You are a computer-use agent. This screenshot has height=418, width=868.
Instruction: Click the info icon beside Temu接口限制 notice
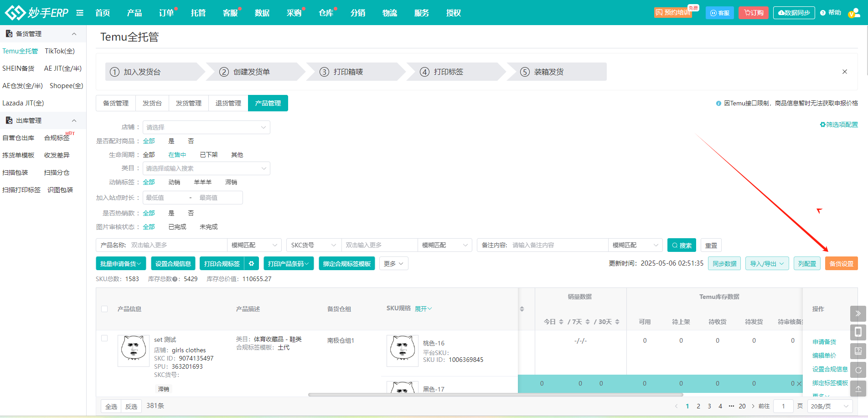(x=718, y=104)
